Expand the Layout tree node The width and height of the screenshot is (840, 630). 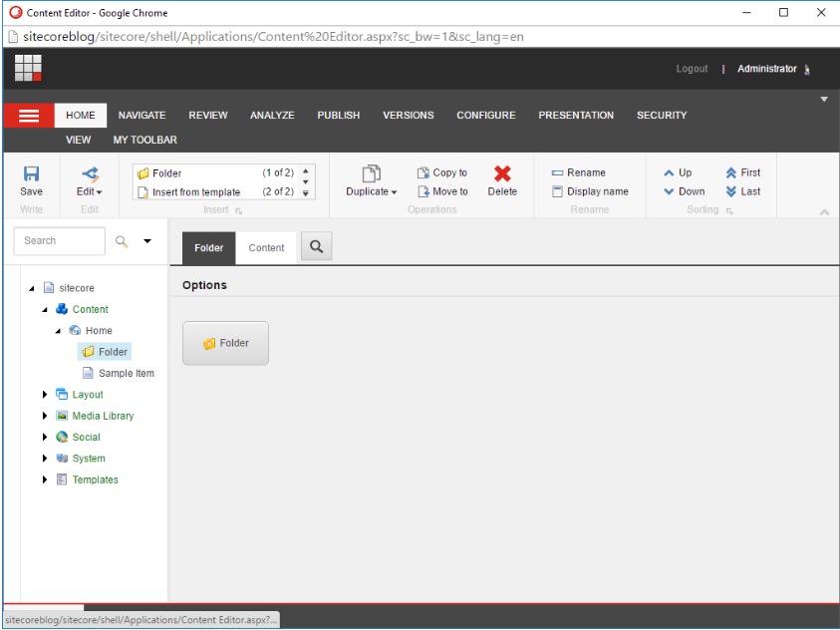(x=45, y=395)
